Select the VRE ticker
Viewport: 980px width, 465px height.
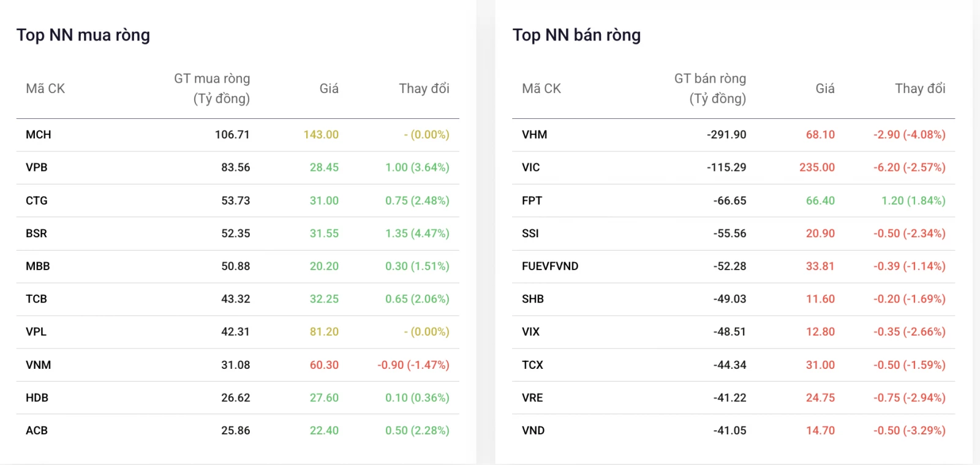coord(533,398)
